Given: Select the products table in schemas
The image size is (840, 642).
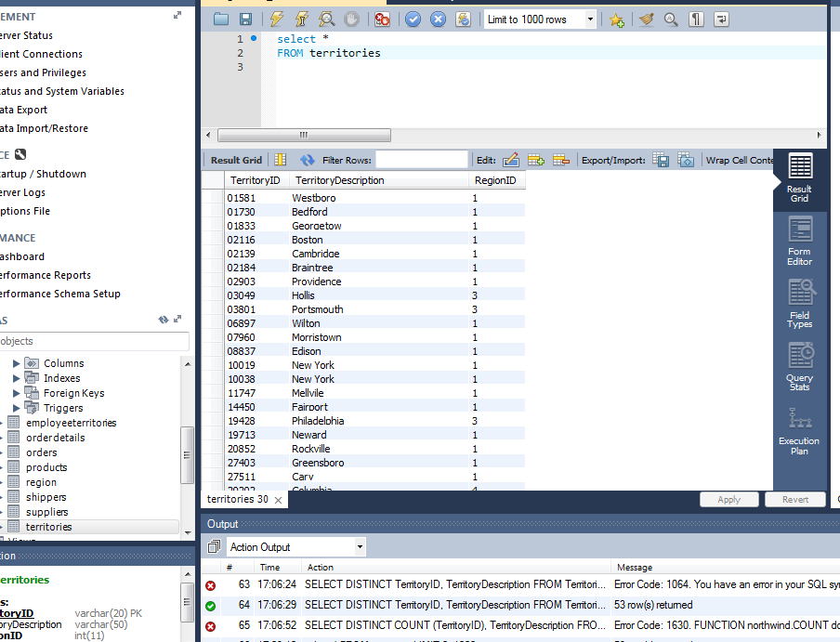Looking at the screenshot, I should [x=46, y=467].
